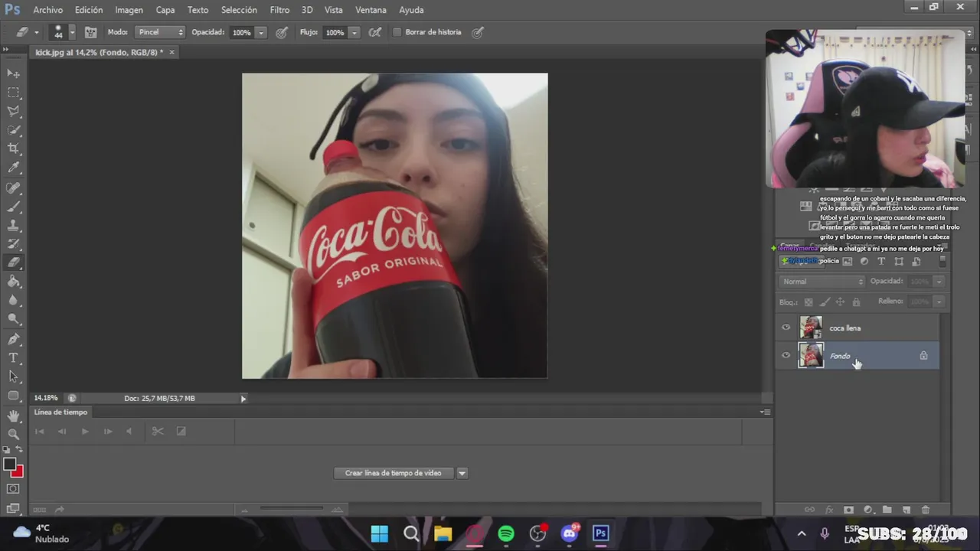Screen dimensions: 980x551
Task: Open the arrow beside Crear línea de tiempo
Action: (x=462, y=473)
